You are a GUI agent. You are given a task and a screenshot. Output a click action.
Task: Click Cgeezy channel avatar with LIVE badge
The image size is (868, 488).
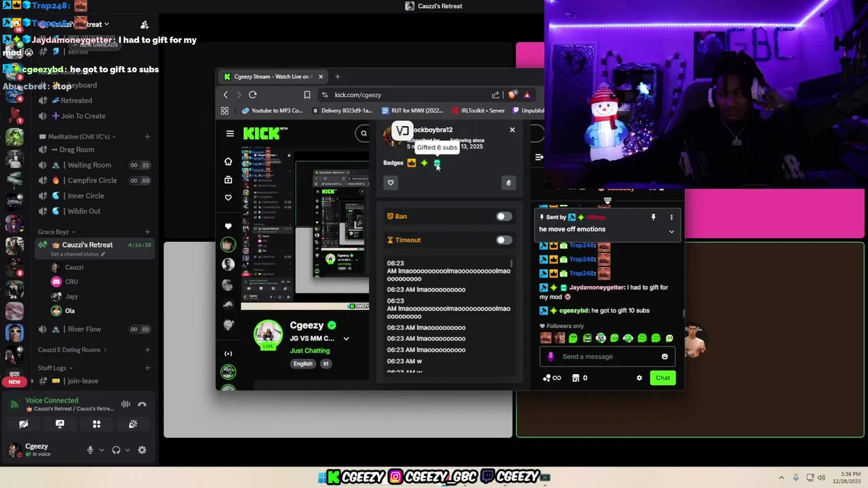coord(269,334)
